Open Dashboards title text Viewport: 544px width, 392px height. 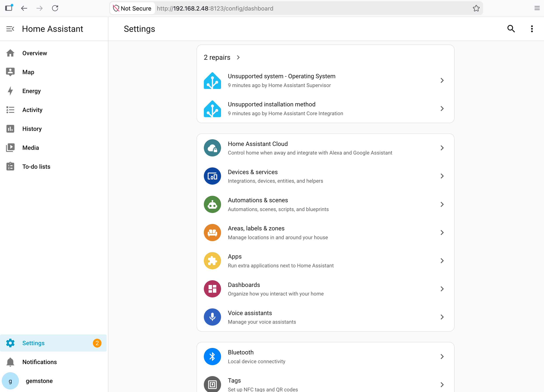pyautogui.click(x=244, y=285)
